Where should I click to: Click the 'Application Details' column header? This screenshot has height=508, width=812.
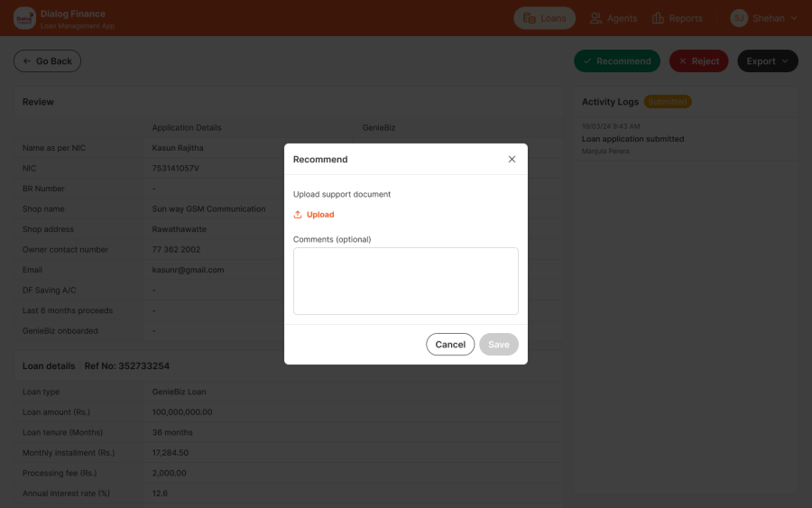pyautogui.click(x=187, y=127)
